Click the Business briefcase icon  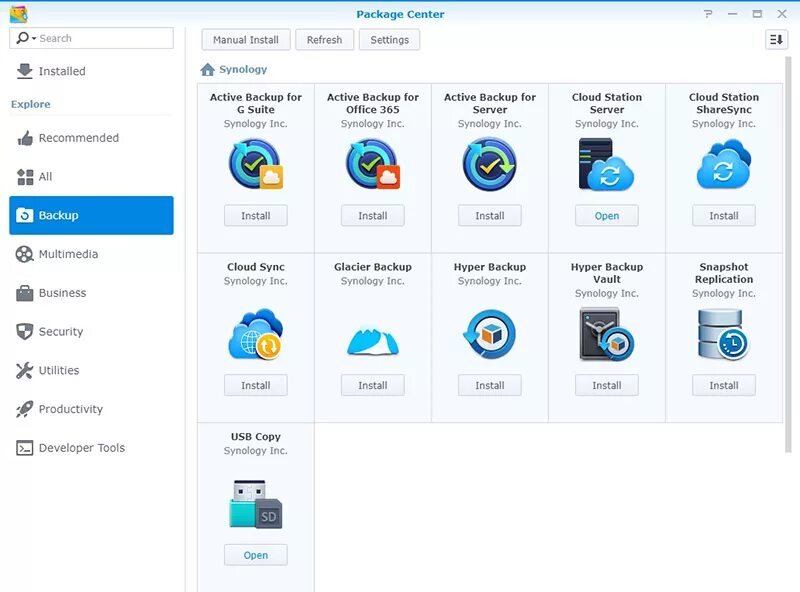(24, 293)
